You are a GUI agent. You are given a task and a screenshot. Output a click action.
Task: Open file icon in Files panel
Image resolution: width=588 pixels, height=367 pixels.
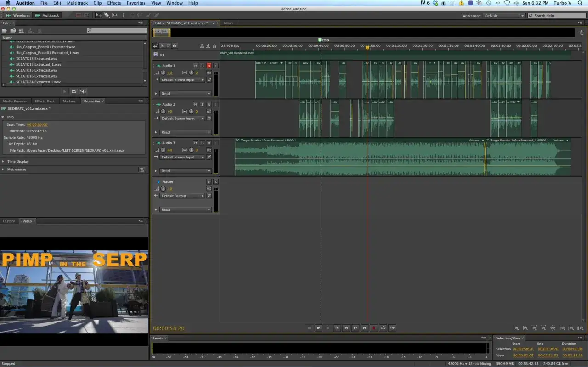(x=5, y=30)
